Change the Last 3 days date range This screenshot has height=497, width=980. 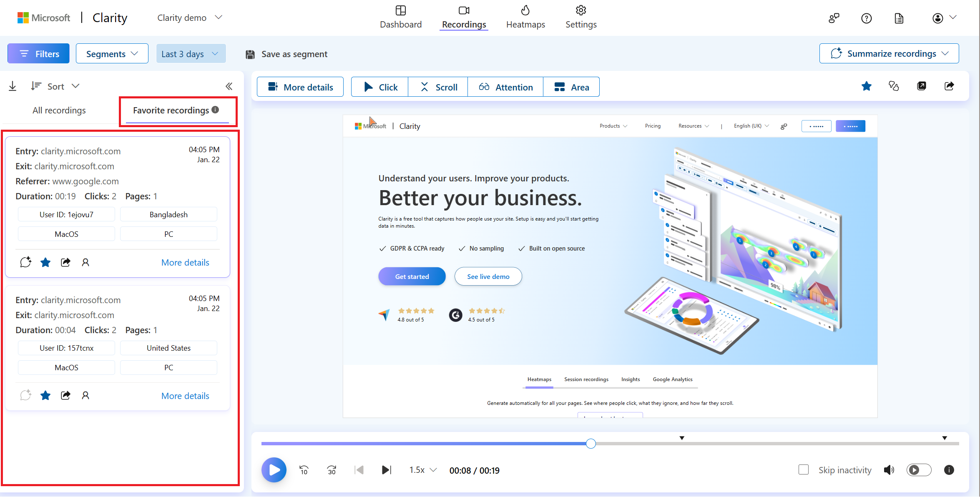[191, 53]
